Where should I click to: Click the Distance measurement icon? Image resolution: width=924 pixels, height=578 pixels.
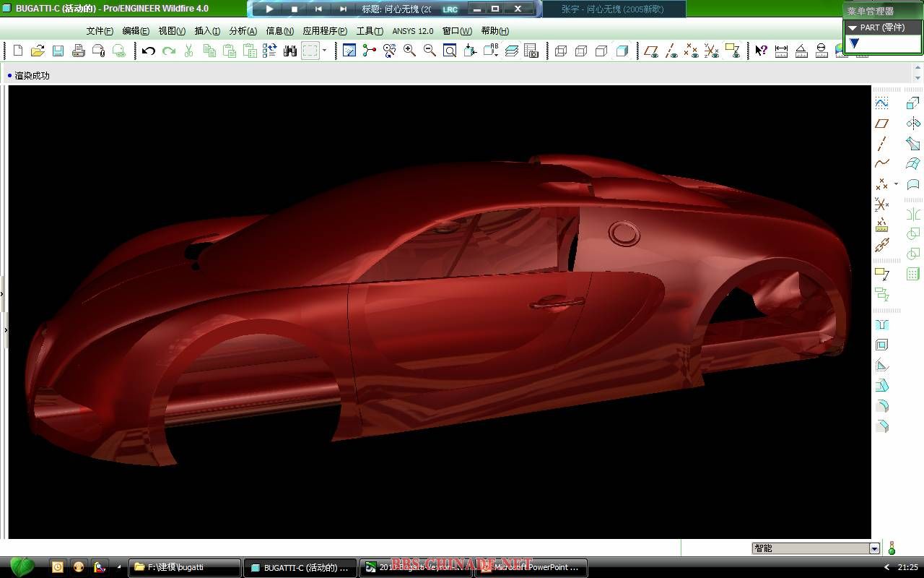tap(781, 51)
